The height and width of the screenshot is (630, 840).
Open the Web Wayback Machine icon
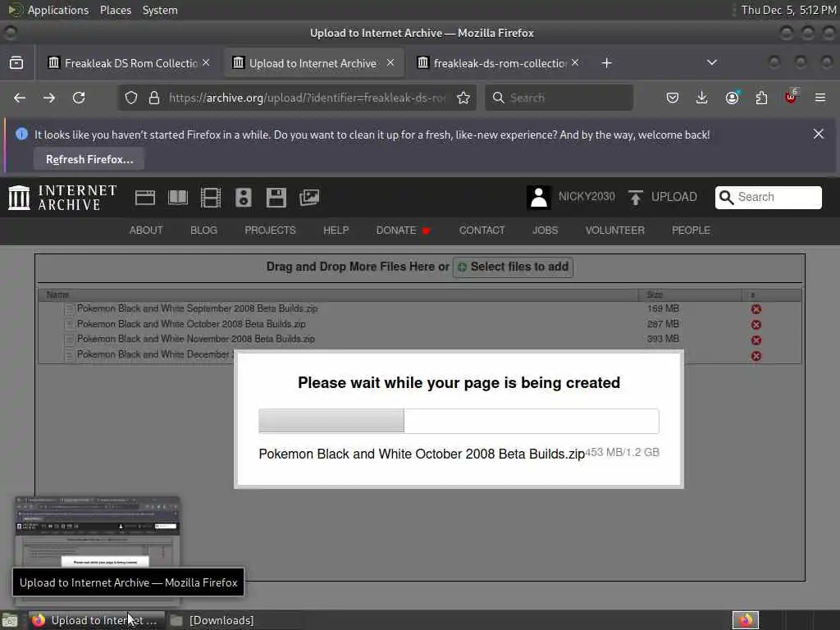point(145,198)
